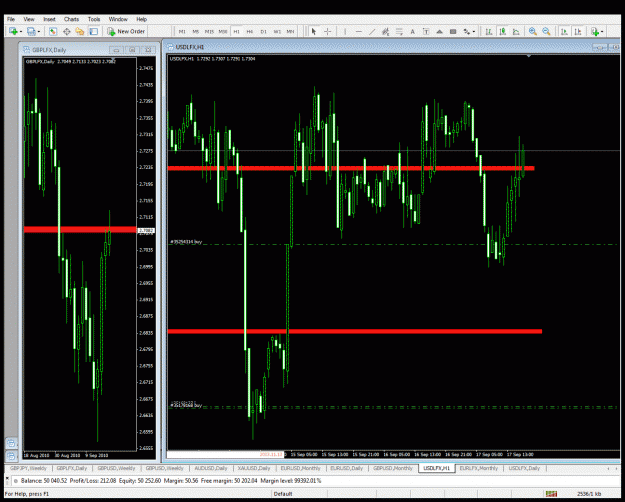Viewport: 625px width, 502px height.
Task: Open the Templates dropdown arrow
Action: [x=602, y=31]
